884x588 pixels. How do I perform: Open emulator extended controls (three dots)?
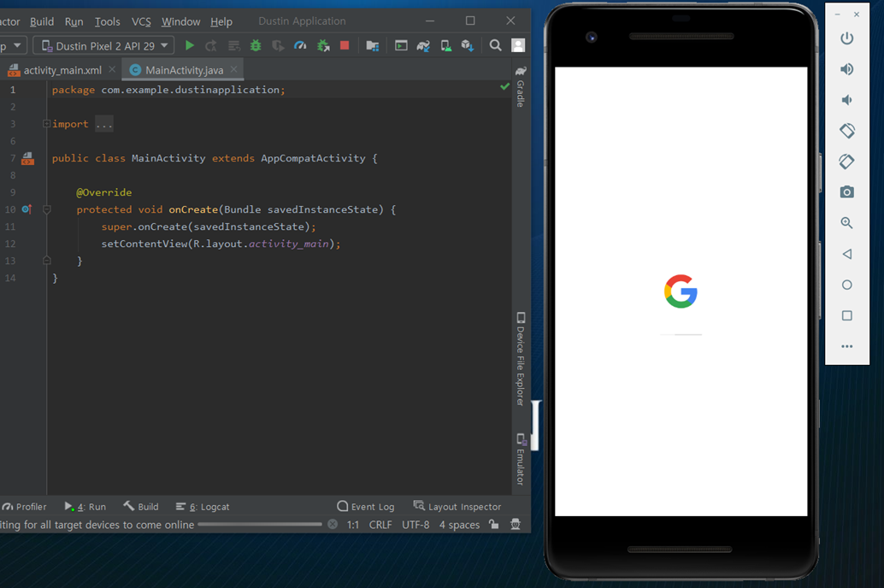[x=846, y=346]
